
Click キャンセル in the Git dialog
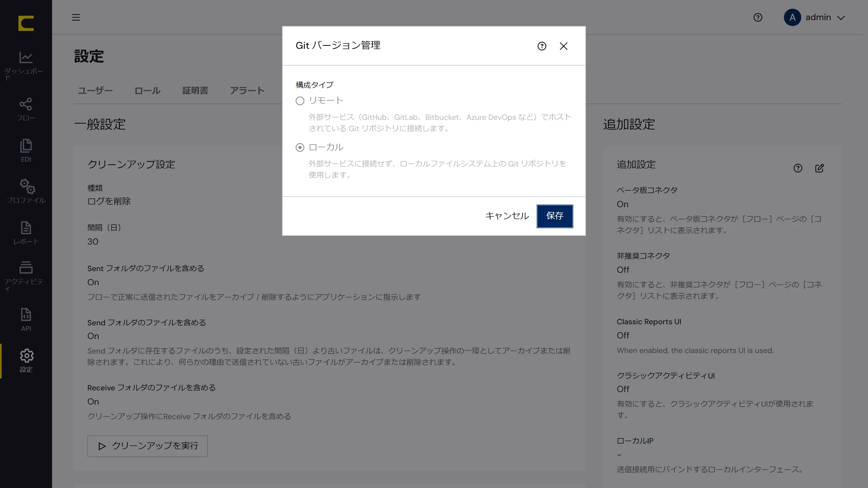pos(507,216)
